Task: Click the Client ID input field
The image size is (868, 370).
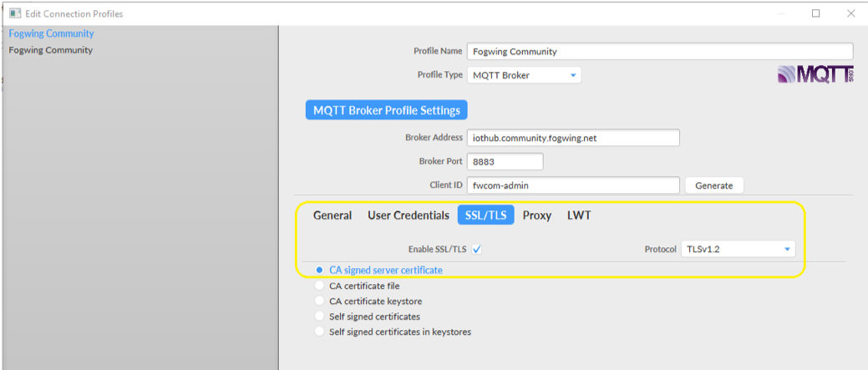Action: pos(573,185)
